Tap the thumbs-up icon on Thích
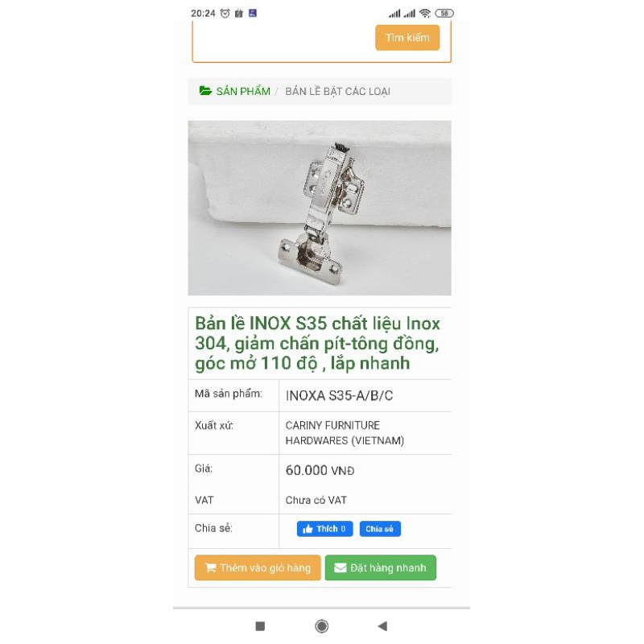Image resolution: width=644 pixels, height=644 pixels. (308, 529)
